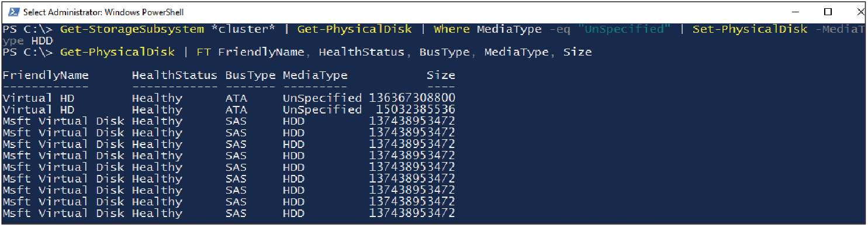
Task: Click the Size column header
Action: (x=441, y=75)
